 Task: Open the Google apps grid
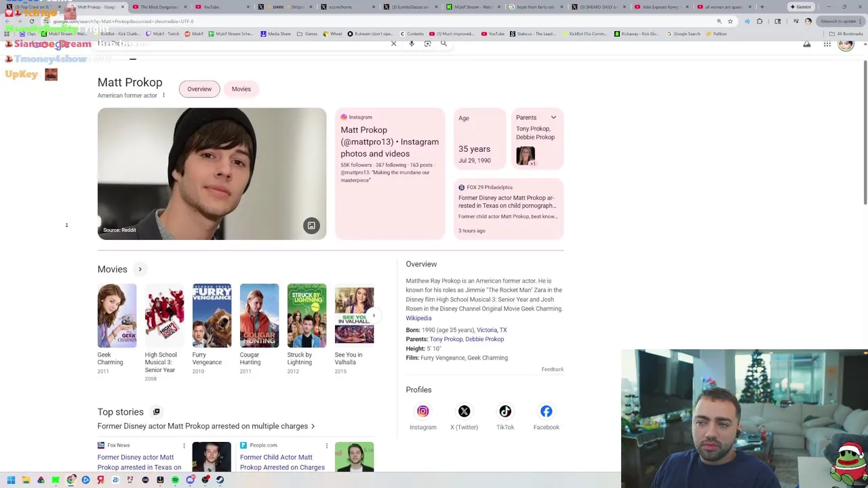pyautogui.click(x=827, y=45)
